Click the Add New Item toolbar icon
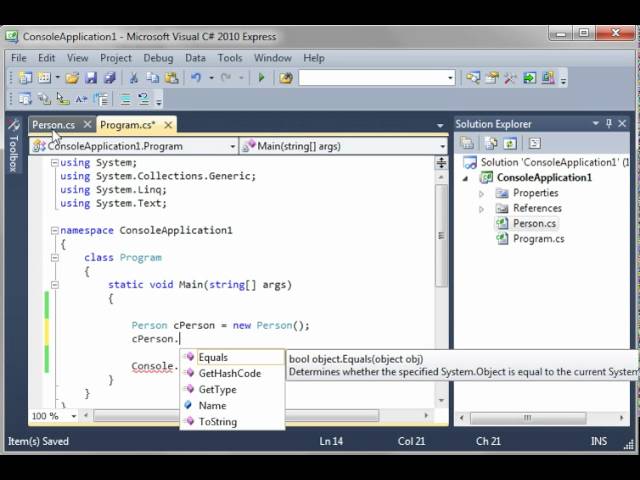This screenshot has width=640, height=480. (x=44, y=78)
